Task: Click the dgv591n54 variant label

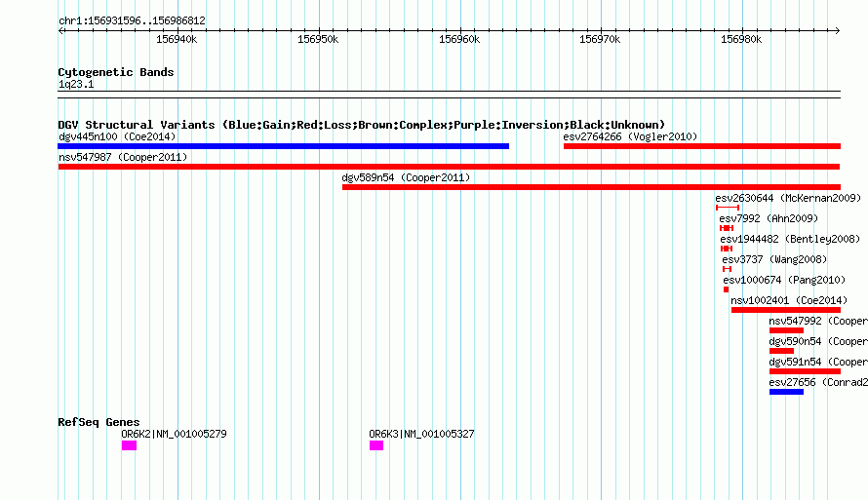Action: click(x=818, y=362)
